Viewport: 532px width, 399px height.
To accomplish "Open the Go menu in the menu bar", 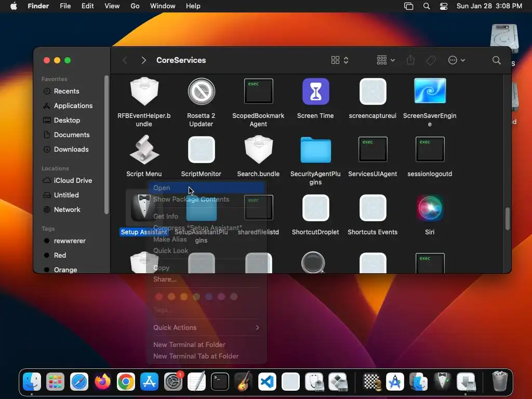I will (x=135, y=6).
